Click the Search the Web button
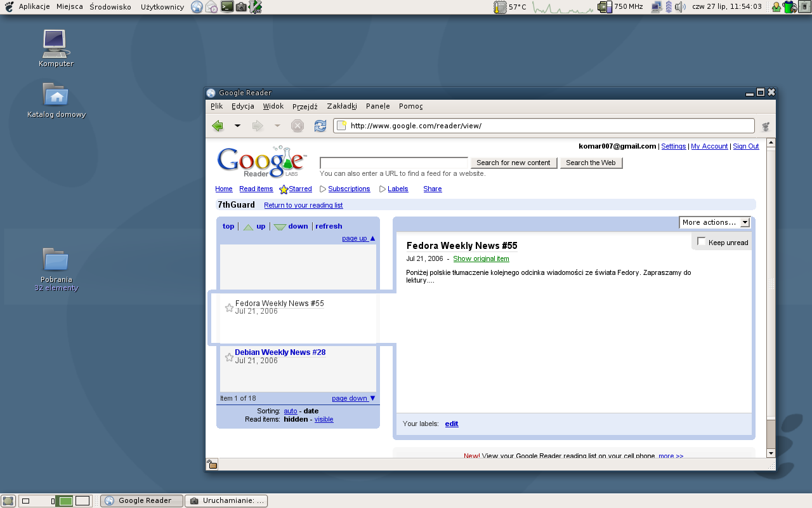The height and width of the screenshot is (508, 812). pyautogui.click(x=591, y=163)
